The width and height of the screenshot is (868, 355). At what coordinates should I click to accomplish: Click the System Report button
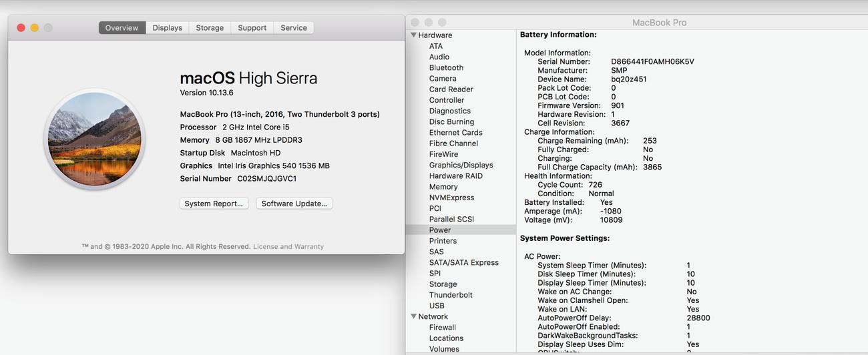[214, 204]
